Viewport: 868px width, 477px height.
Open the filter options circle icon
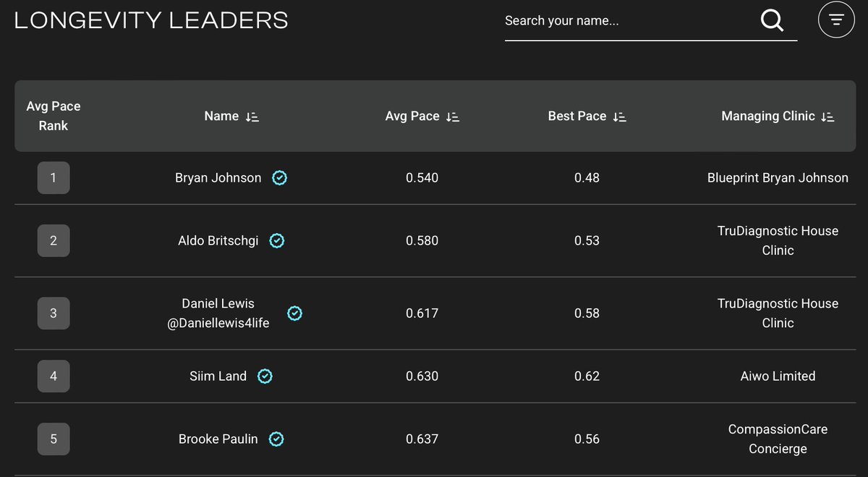836,20
